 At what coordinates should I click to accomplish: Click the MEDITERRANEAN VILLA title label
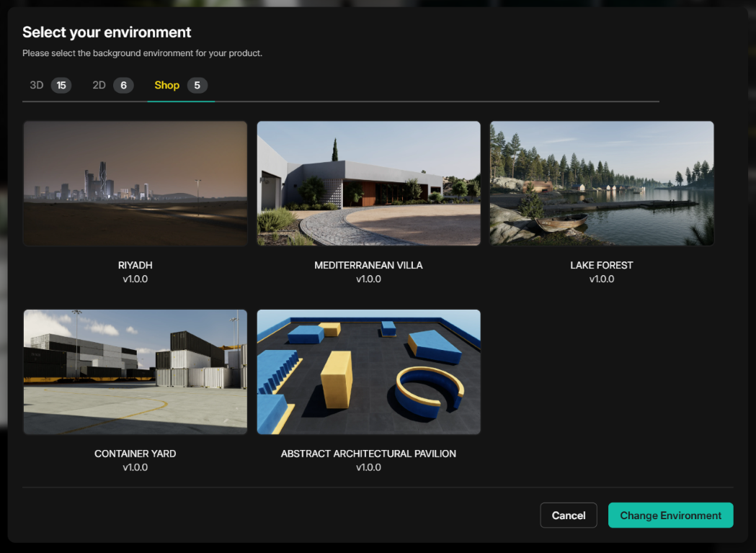coord(368,266)
